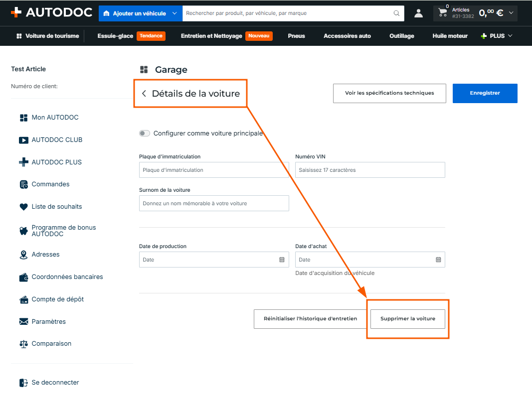Click the green plus icon beside PLUS
The width and height of the screenshot is (532, 406).
[484, 36]
